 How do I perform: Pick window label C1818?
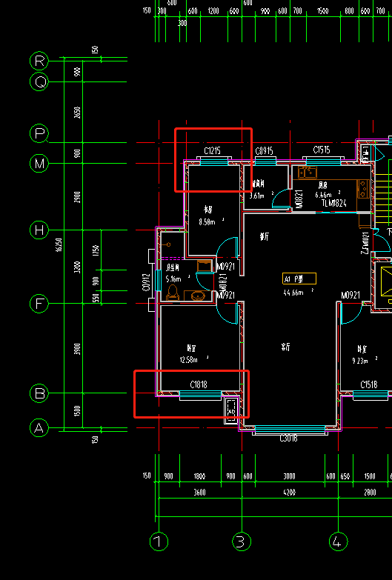click(x=199, y=384)
